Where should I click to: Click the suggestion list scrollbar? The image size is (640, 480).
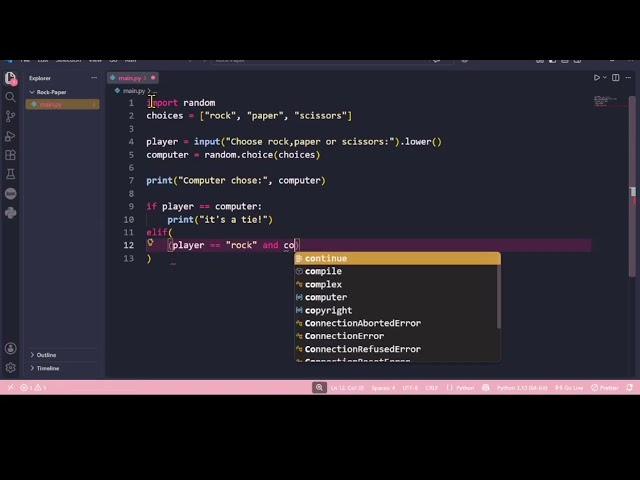tap(498, 297)
